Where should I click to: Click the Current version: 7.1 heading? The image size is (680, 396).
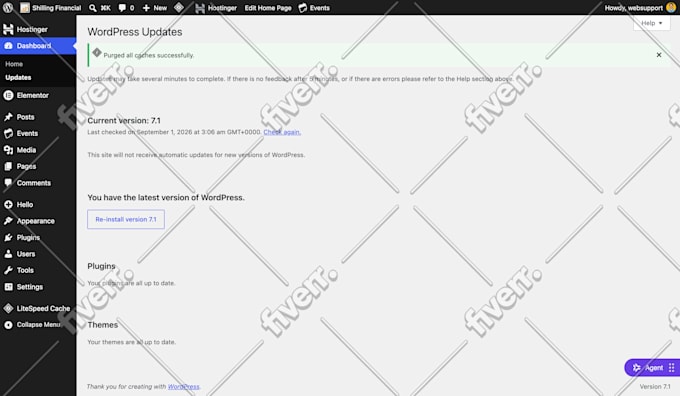click(x=124, y=121)
